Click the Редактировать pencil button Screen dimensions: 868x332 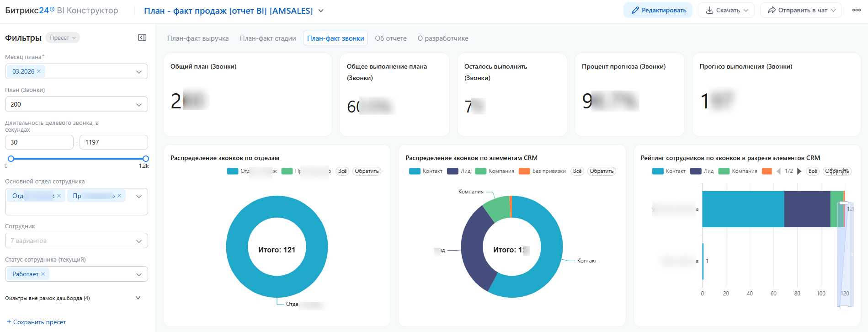point(658,10)
